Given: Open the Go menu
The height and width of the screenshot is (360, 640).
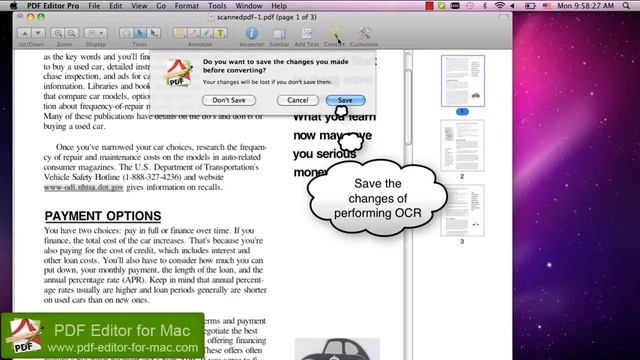Looking at the screenshot, I should pos(161,6).
